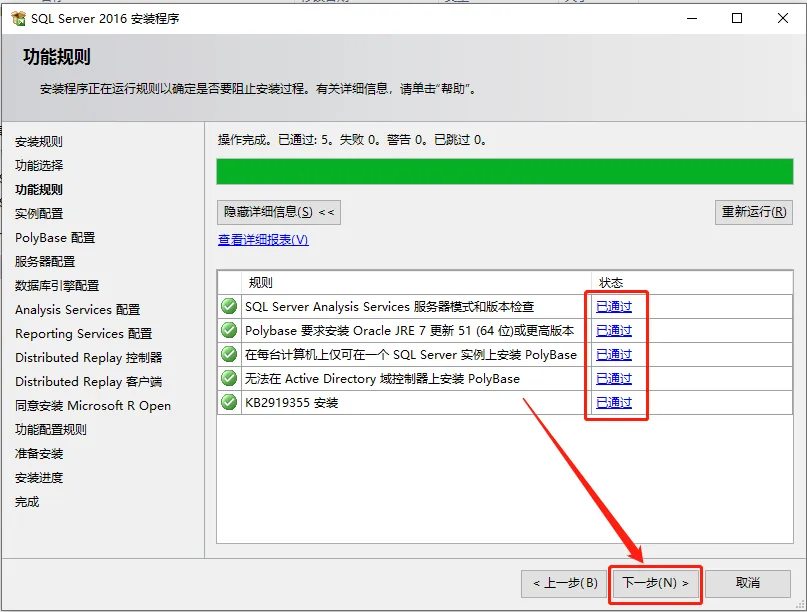Select Distributed Replay 客户端 step
Viewport: 807px width, 612px height.
pos(89,382)
